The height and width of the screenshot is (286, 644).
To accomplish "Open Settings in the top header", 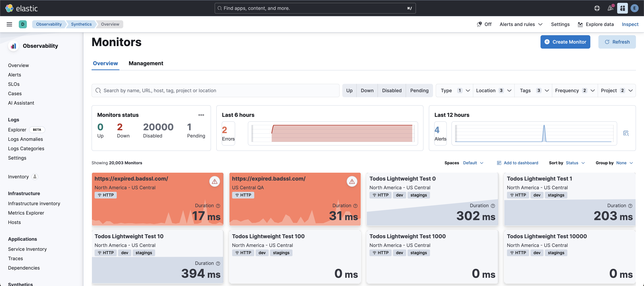I will 560,24.
